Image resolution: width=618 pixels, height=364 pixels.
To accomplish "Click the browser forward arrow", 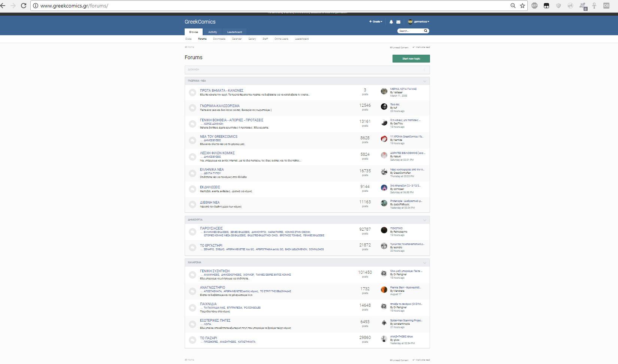I will tap(13, 6).
